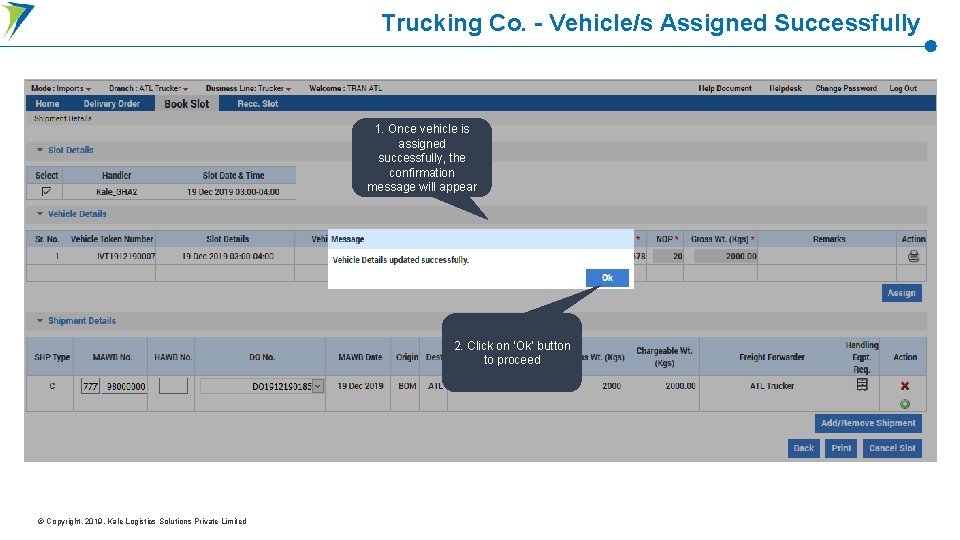Open the handling equipment icon for ATL Trucker
The width and height of the screenshot is (960, 540).
tap(861, 384)
